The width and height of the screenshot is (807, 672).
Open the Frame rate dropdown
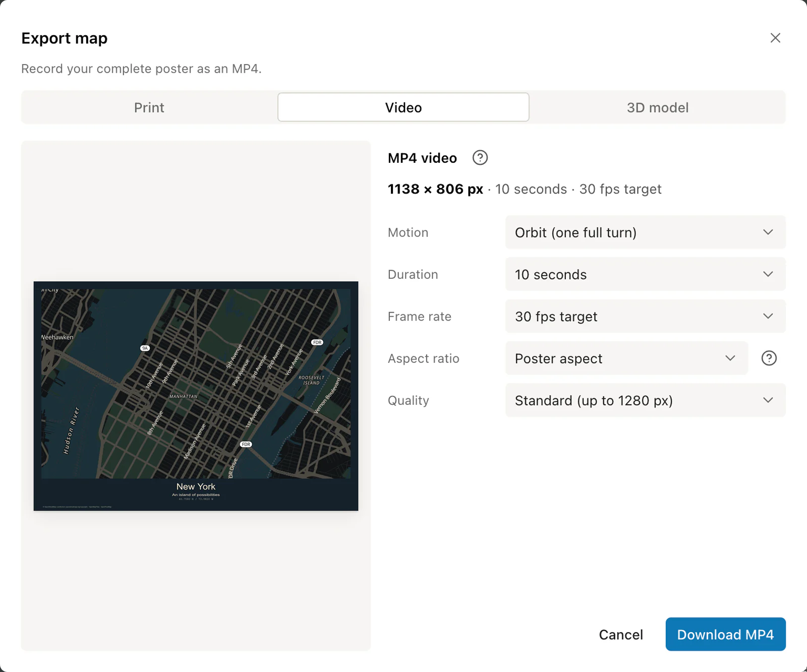click(x=645, y=317)
